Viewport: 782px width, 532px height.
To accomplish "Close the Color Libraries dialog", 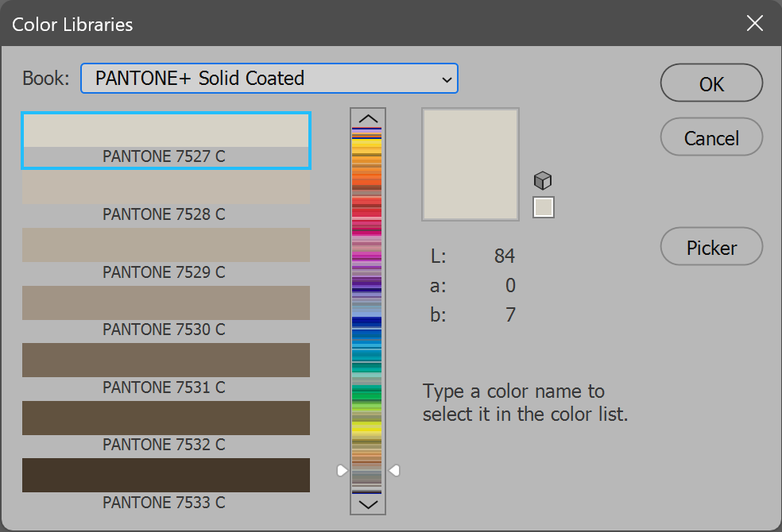I will (754, 24).
